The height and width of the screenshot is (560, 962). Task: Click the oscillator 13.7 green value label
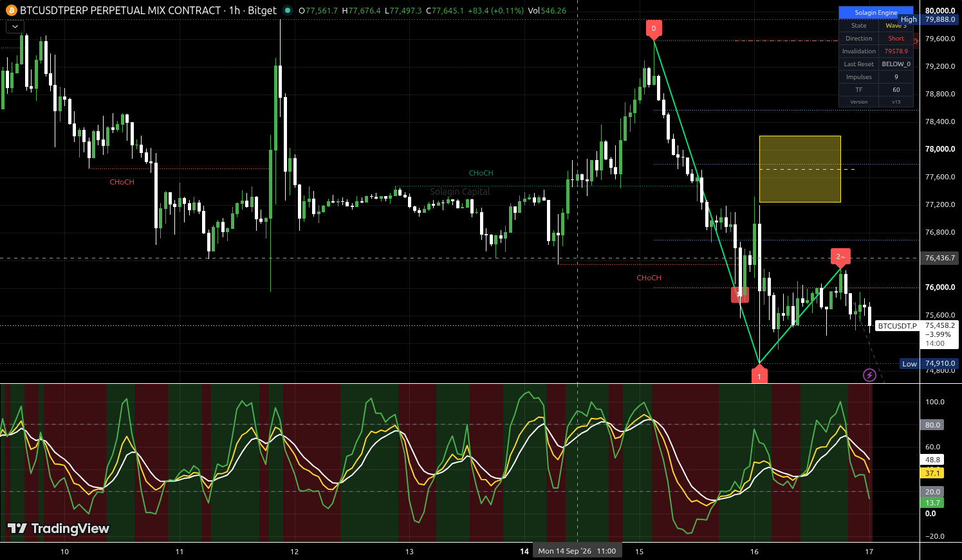pos(932,503)
